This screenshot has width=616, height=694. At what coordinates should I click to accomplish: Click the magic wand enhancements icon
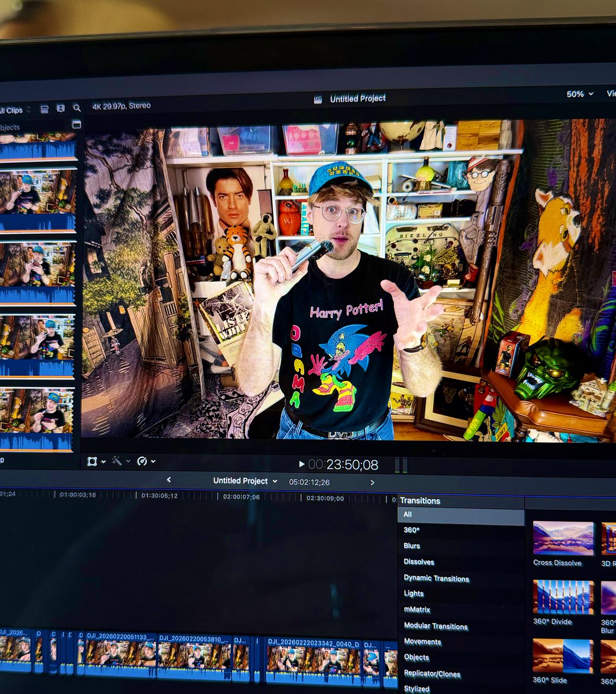pyautogui.click(x=117, y=461)
